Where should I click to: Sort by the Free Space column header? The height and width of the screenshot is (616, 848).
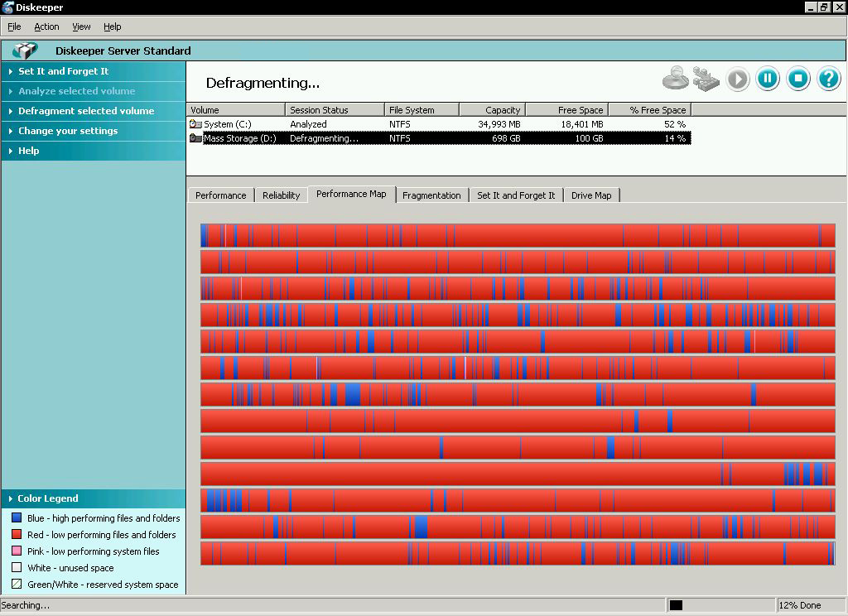567,110
